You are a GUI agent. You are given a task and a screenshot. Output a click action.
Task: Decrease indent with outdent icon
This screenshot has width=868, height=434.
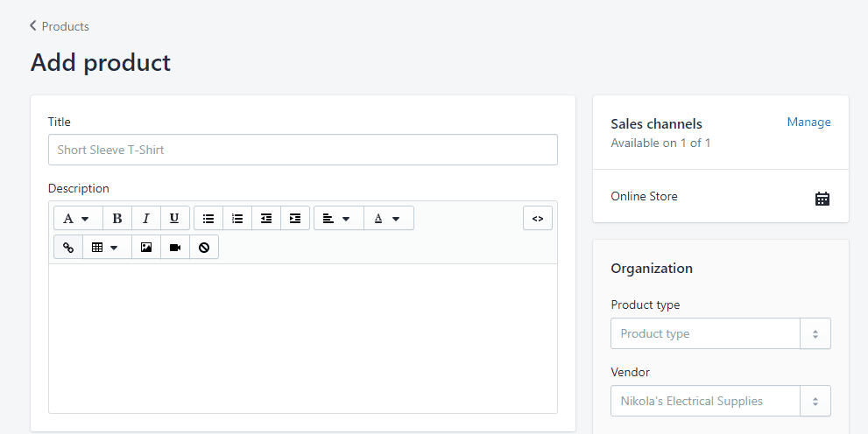[x=266, y=219]
